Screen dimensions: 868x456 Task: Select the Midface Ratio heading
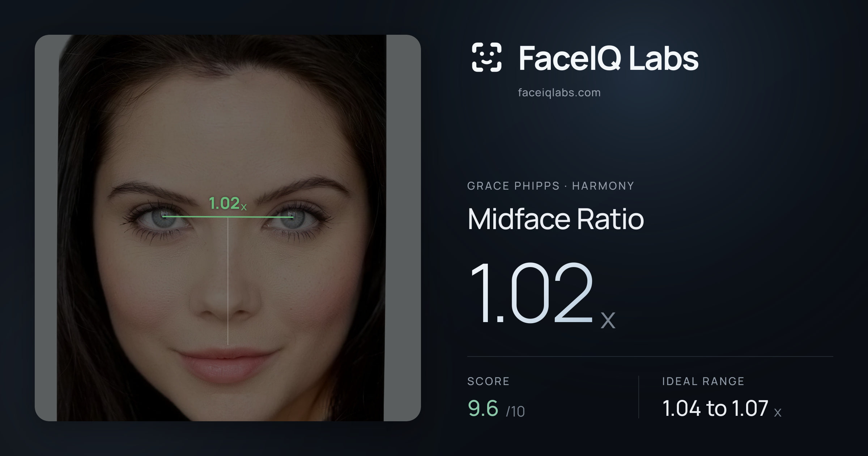click(x=556, y=219)
